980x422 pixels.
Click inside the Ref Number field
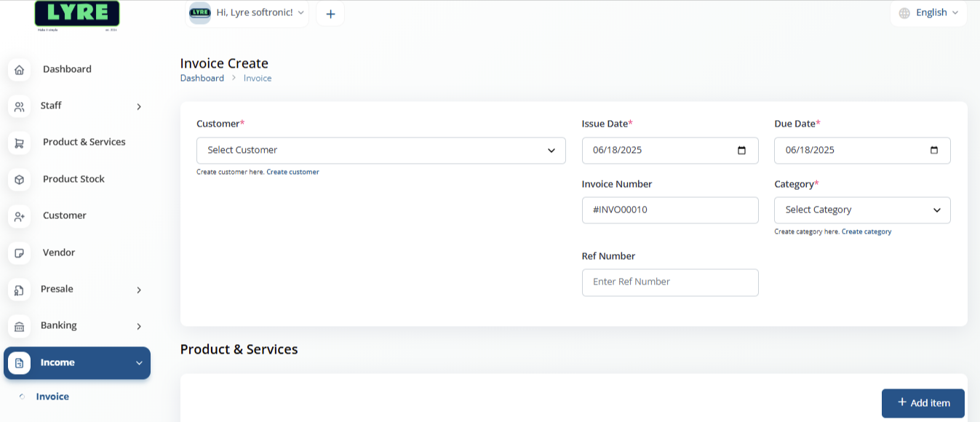click(669, 282)
